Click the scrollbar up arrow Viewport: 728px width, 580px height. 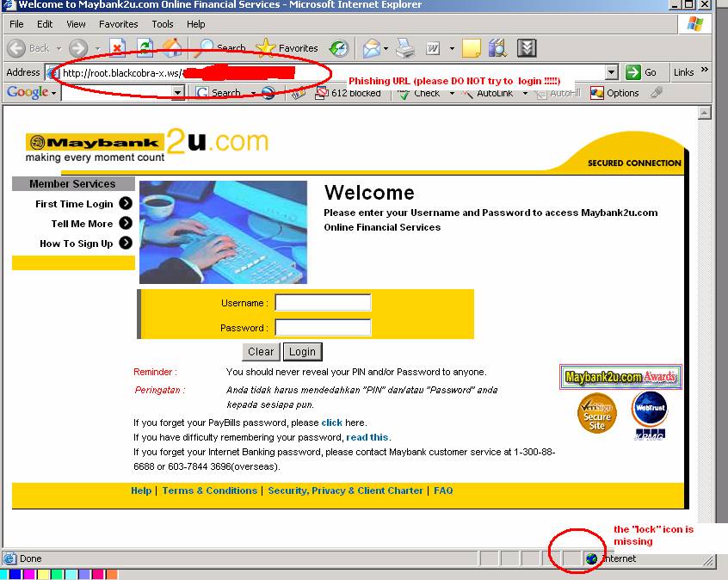(x=704, y=113)
